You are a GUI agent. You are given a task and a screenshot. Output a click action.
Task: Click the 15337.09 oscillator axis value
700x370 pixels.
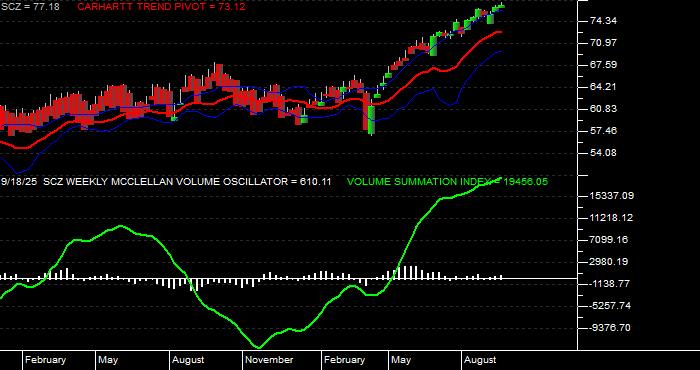tap(612, 196)
